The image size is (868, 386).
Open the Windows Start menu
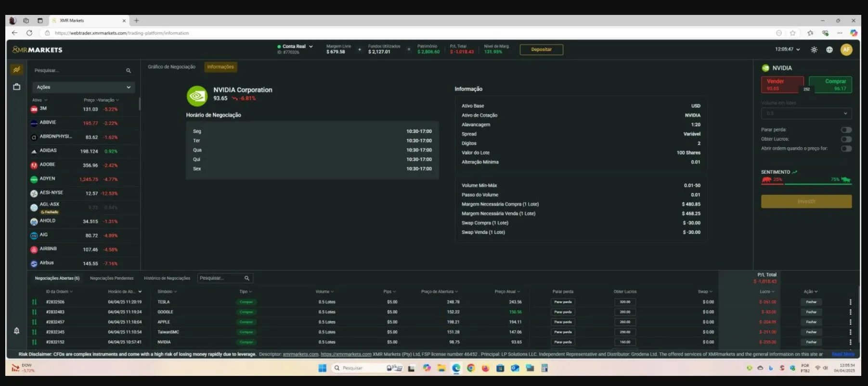(323, 368)
